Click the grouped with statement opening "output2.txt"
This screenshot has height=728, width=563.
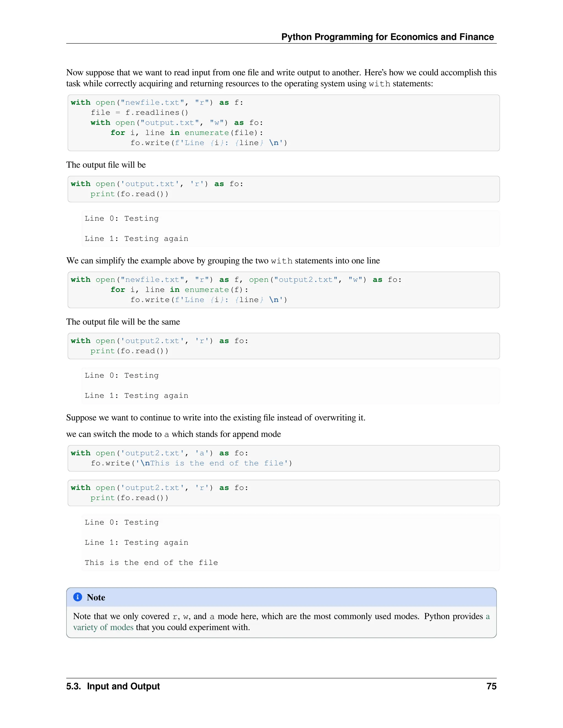(x=236, y=280)
